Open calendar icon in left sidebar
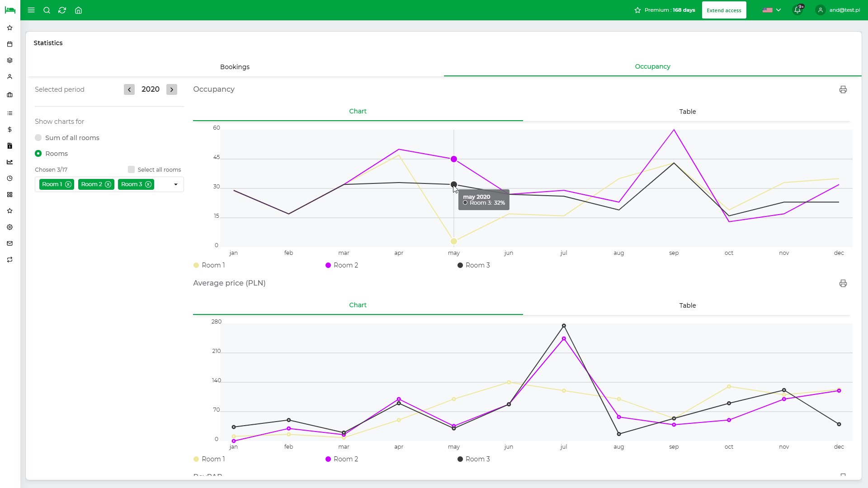The height and width of the screenshot is (488, 868). coord(10,44)
